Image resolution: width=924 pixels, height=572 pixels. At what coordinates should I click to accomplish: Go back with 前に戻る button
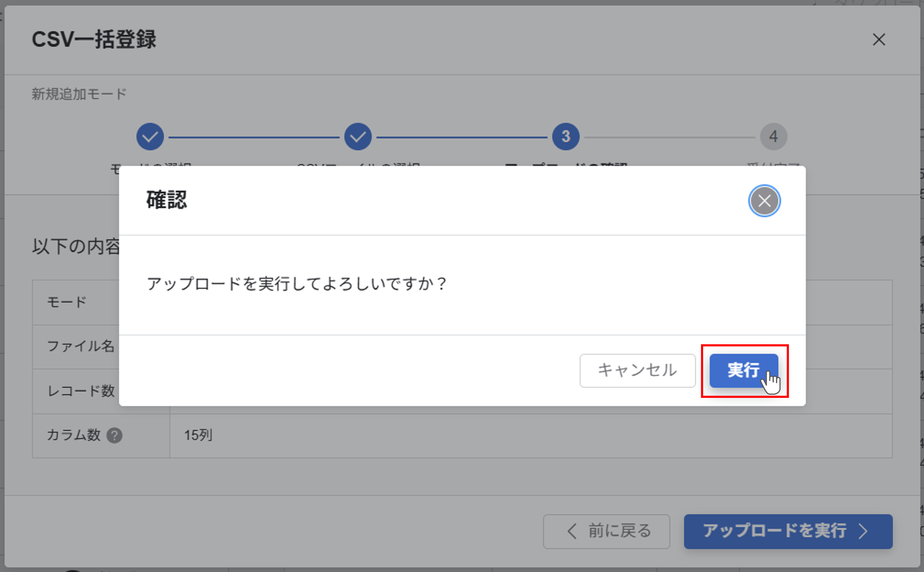coord(606,531)
